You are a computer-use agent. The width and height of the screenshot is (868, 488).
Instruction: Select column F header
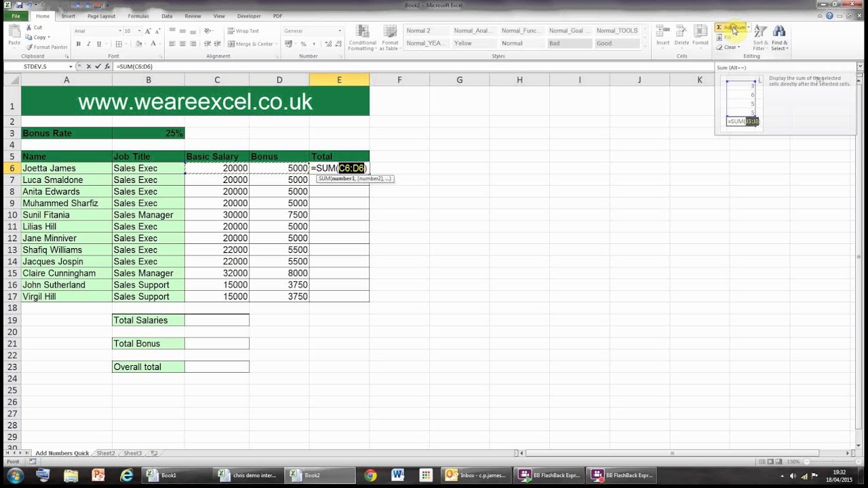point(399,80)
